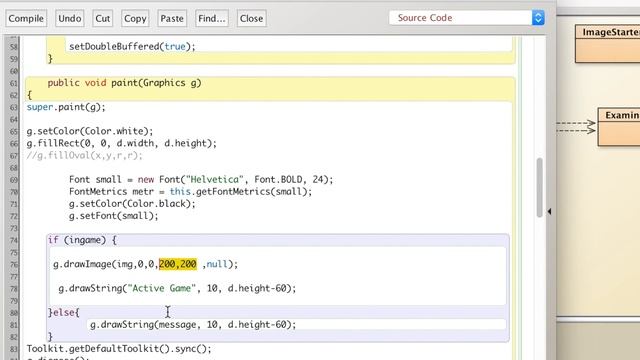640x360 pixels.
Task: Click the Close button in editor toolbar
Action: (251, 18)
